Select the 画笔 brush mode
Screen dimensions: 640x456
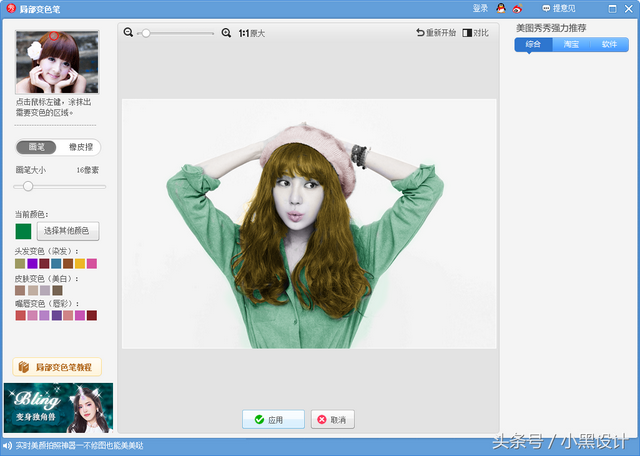(x=36, y=147)
